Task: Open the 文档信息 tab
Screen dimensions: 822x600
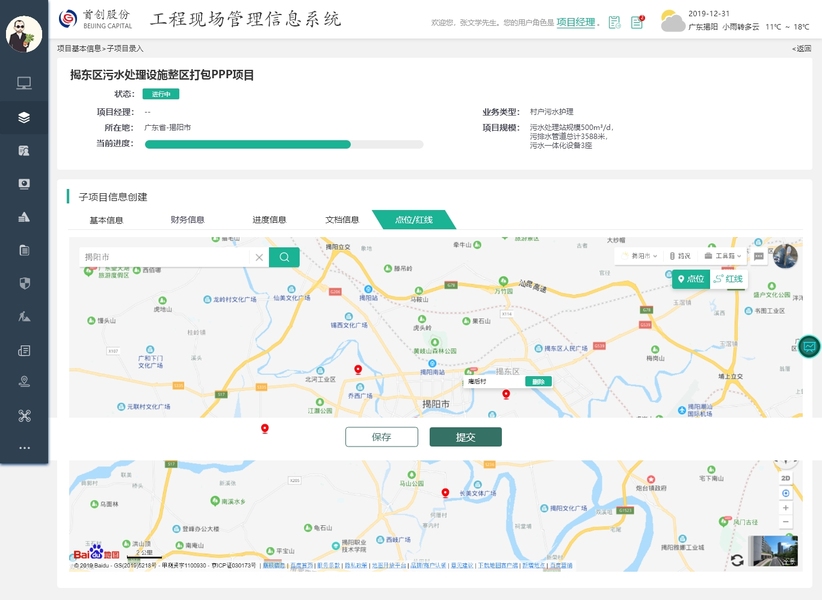Action: (342, 220)
